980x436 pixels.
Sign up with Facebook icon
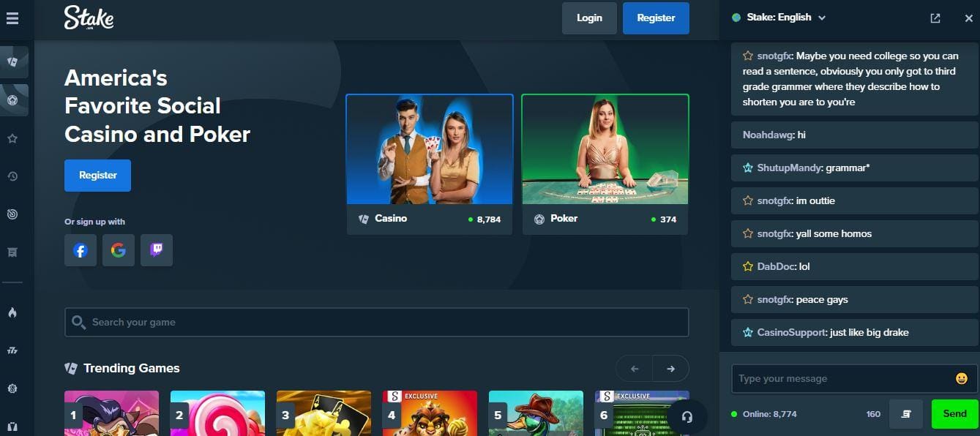pos(81,250)
